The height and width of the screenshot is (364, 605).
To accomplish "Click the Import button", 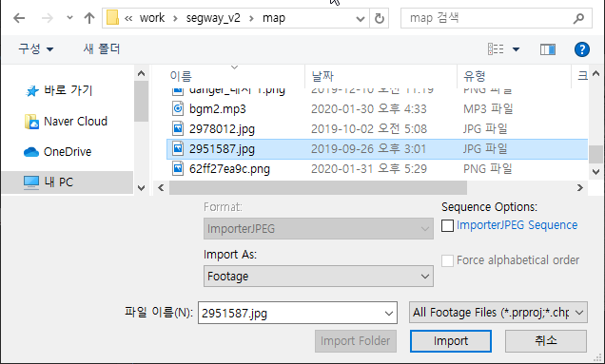I will (451, 341).
